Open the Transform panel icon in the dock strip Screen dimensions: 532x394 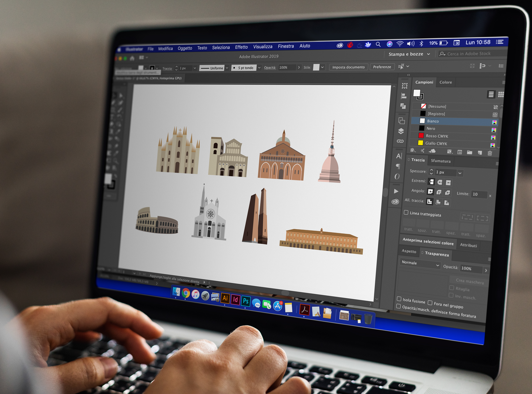(x=405, y=86)
